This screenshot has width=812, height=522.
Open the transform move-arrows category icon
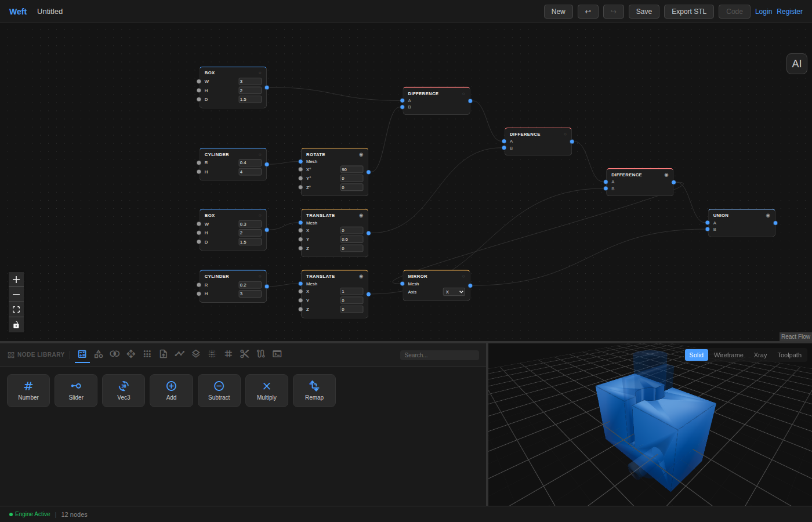coord(131,354)
